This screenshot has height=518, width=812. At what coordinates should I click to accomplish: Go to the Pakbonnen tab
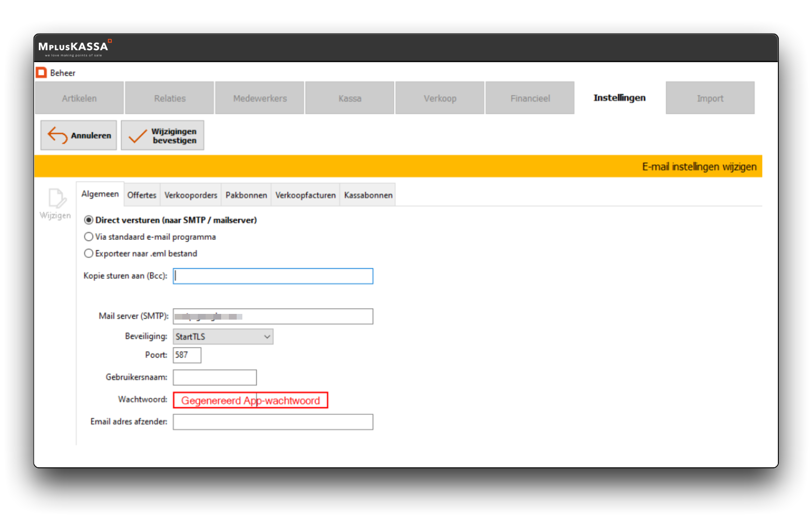click(246, 195)
